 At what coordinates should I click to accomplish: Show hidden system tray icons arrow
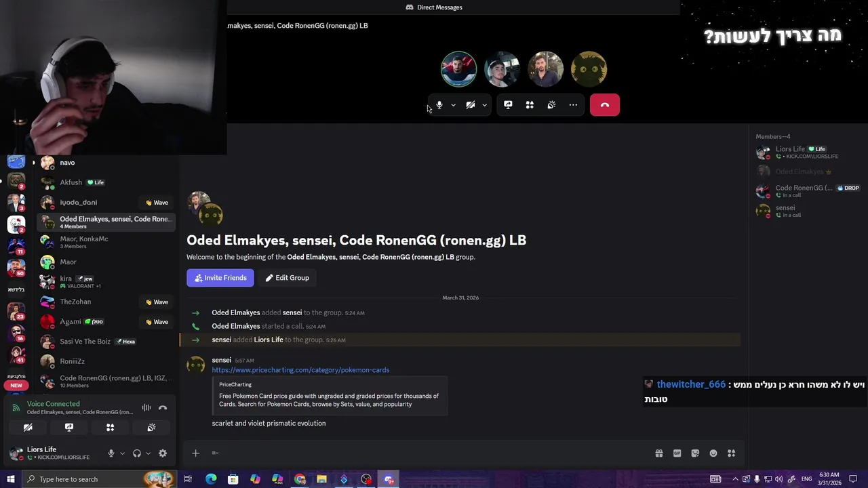735,479
